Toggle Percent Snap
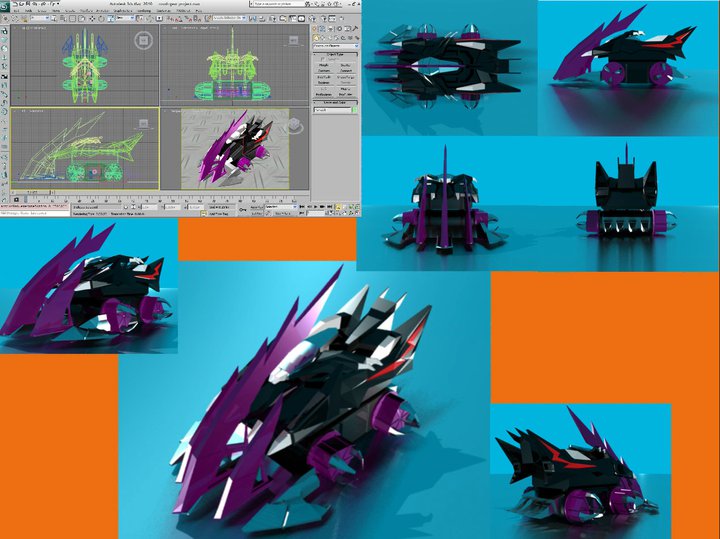The image size is (720, 539). tap(188, 18)
